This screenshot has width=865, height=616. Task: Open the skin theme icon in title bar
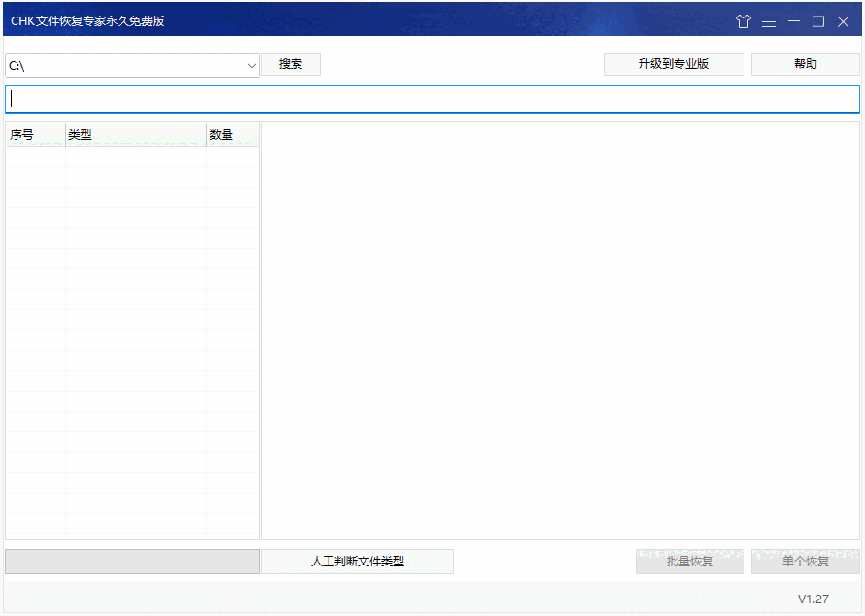click(744, 20)
